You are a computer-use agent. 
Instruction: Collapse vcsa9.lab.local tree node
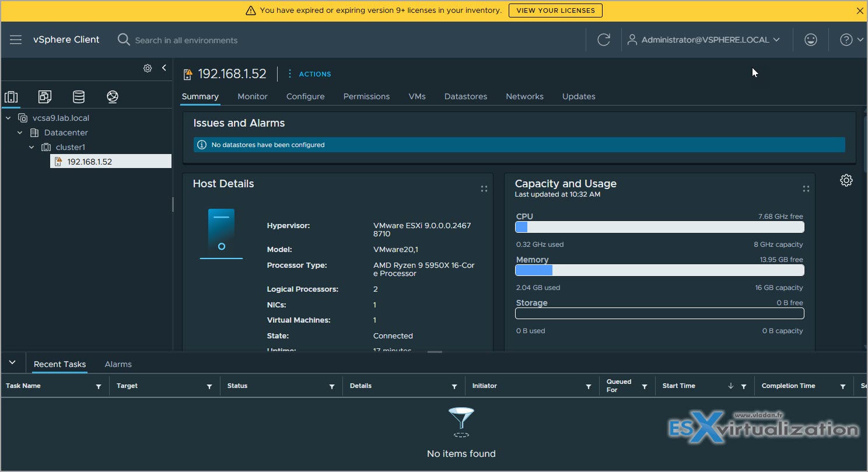tap(8, 118)
